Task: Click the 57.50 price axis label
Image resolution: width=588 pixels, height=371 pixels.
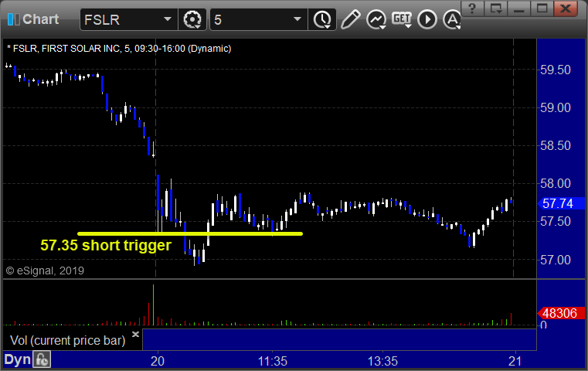Action: pos(556,221)
